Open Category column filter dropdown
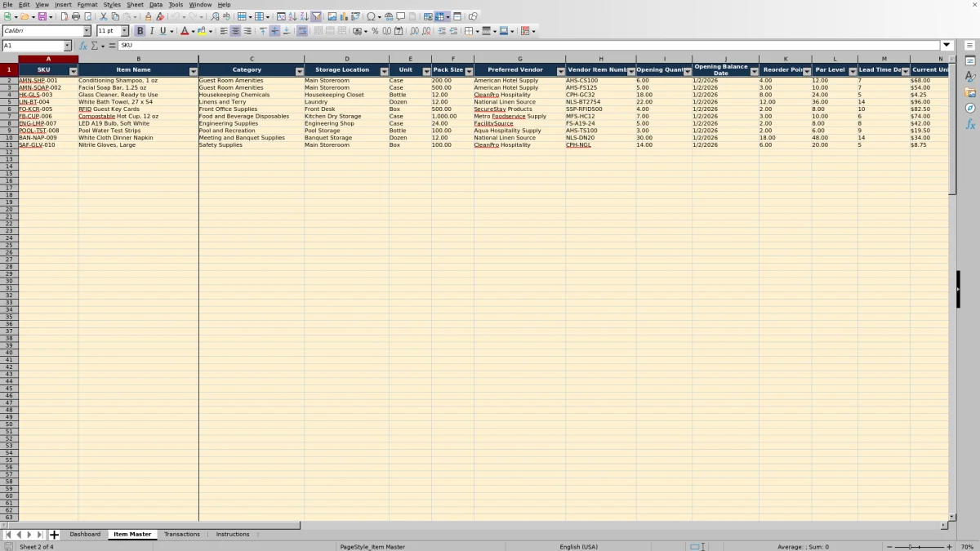The height and width of the screenshot is (551, 980). [300, 72]
